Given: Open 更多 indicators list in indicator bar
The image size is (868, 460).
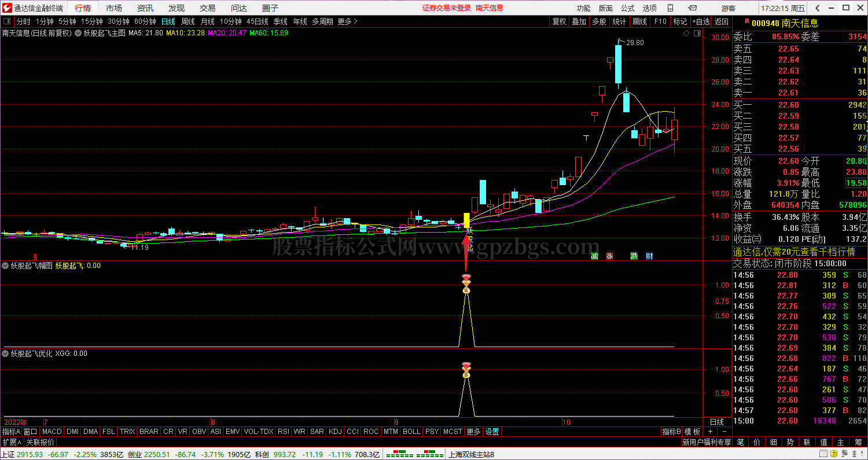Looking at the screenshot, I should pyautogui.click(x=473, y=432).
